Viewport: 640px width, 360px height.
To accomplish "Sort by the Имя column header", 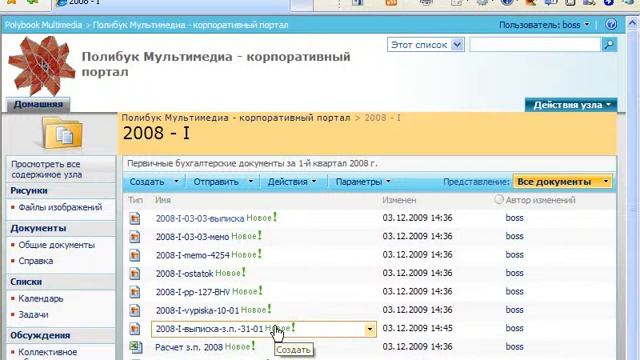I will [163, 200].
